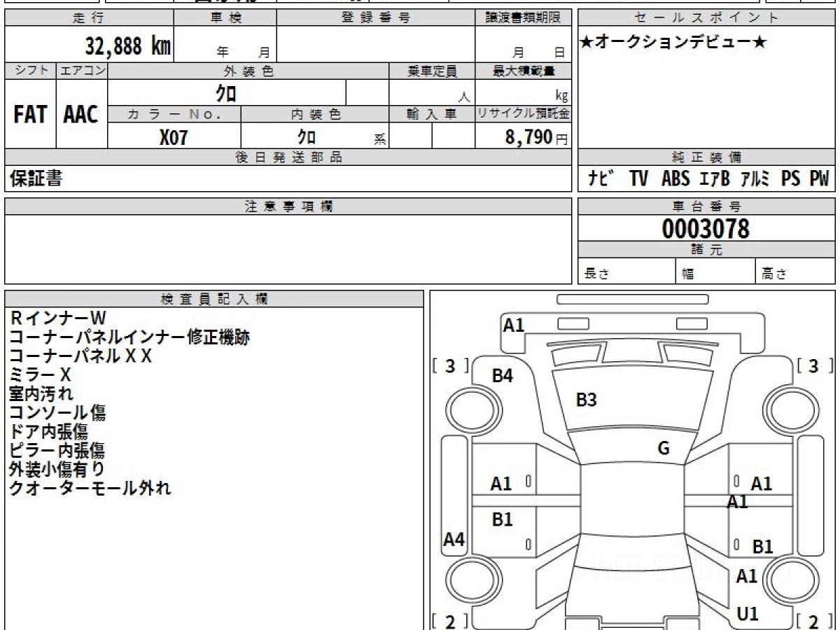Click the 車台番号 header

coord(706,206)
